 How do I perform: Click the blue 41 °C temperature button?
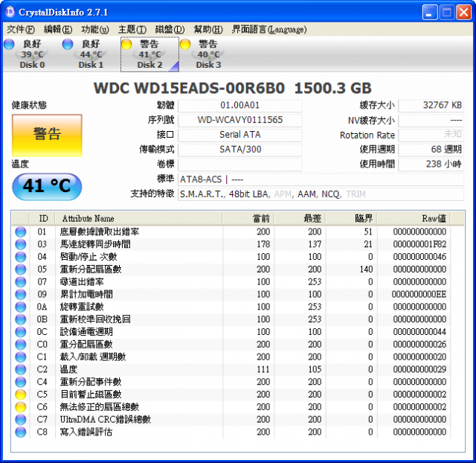pyautogui.click(x=47, y=186)
